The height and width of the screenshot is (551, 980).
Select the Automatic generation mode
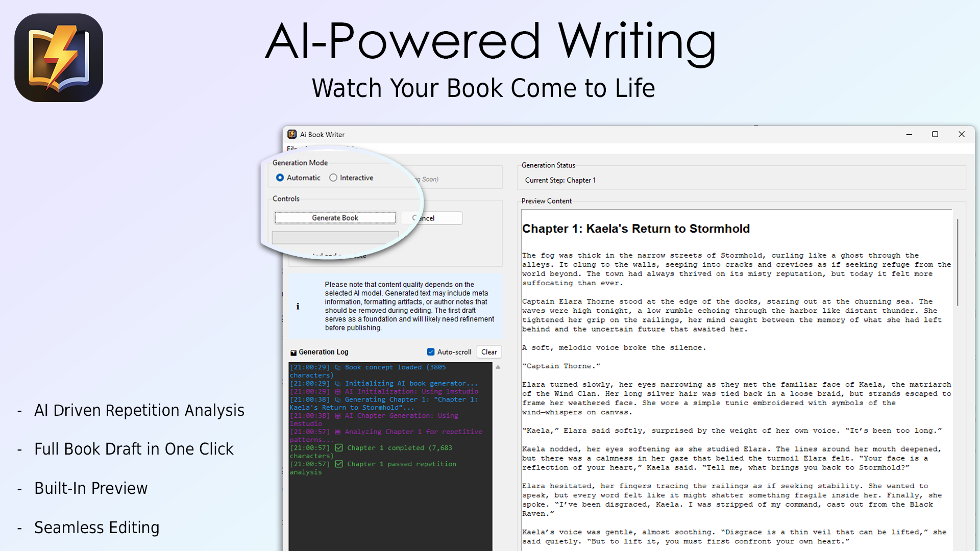pos(280,178)
